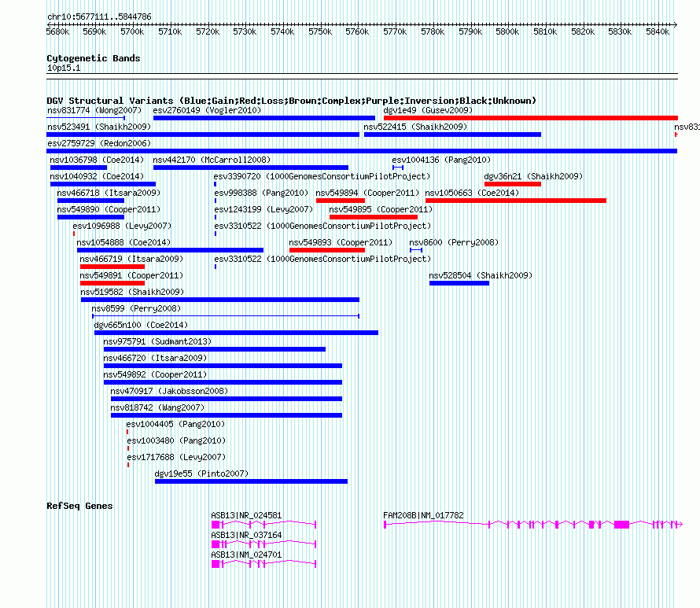Click the esv1717688 (Levy2007) label

176,457
